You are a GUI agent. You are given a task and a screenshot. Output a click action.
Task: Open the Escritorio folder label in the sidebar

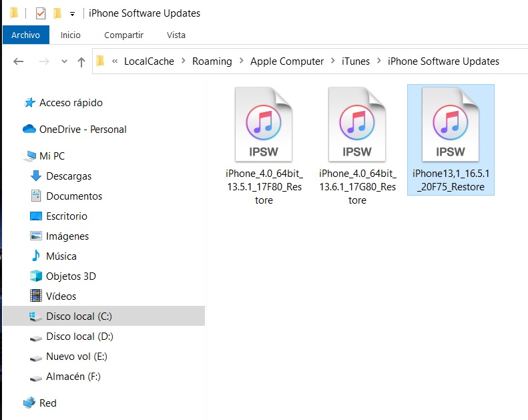click(x=67, y=216)
